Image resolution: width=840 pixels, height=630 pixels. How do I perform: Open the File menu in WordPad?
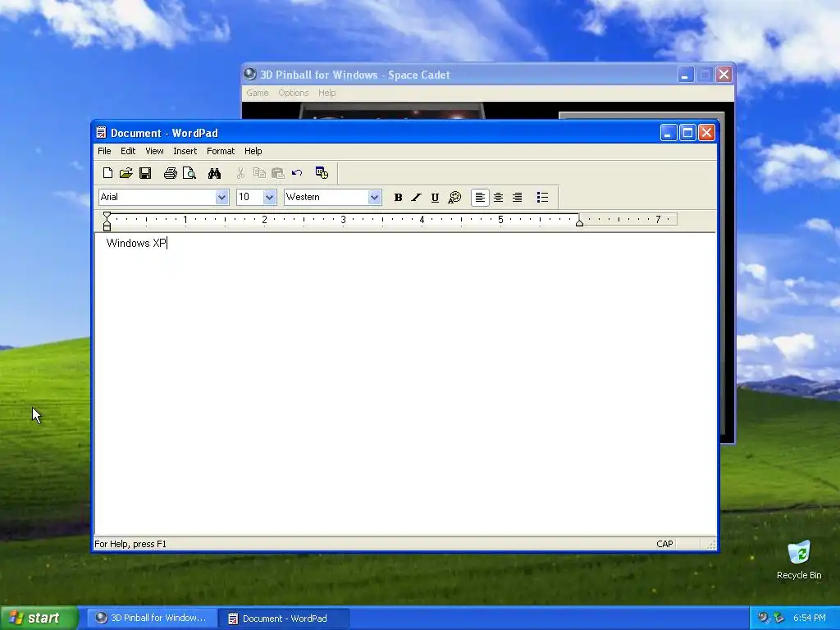coord(104,151)
